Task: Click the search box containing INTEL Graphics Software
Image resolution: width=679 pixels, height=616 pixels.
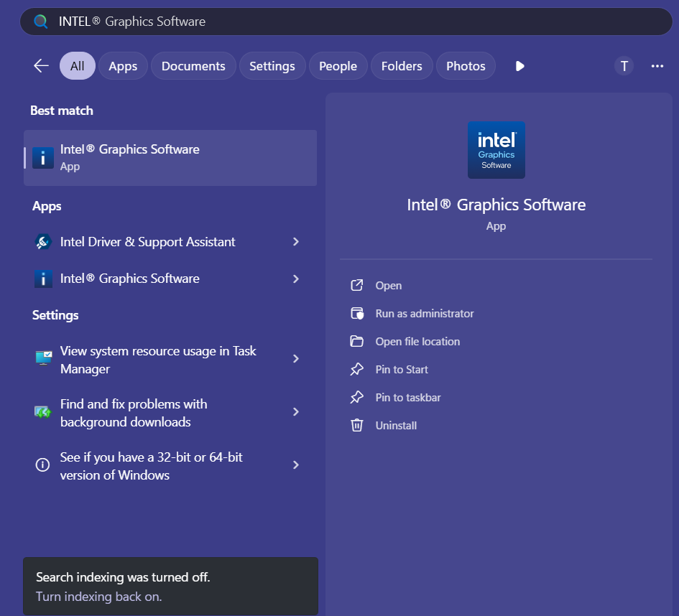Action: click(346, 22)
